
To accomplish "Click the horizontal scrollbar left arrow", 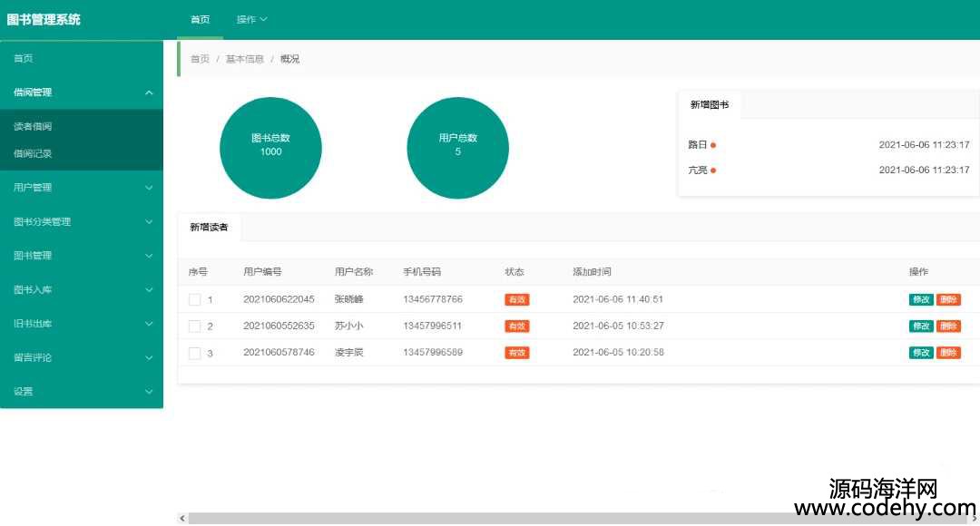I will point(182,519).
